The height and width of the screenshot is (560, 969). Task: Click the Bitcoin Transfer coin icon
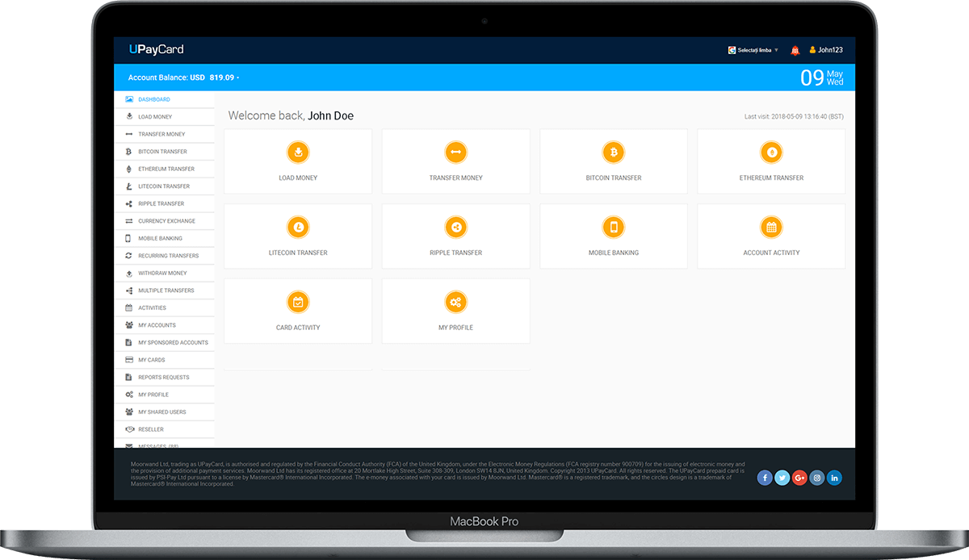[613, 152]
